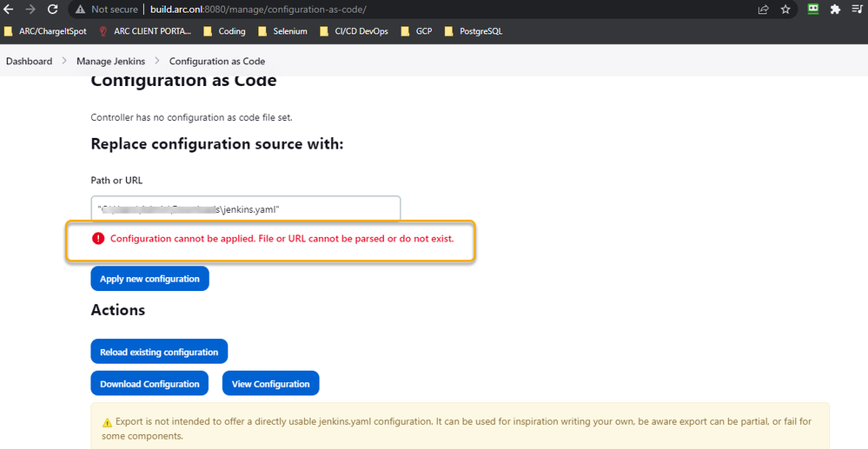Image resolution: width=868 pixels, height=449 pixels.
Task: Click the browser back arrow
Action: (x=10, y=10)
